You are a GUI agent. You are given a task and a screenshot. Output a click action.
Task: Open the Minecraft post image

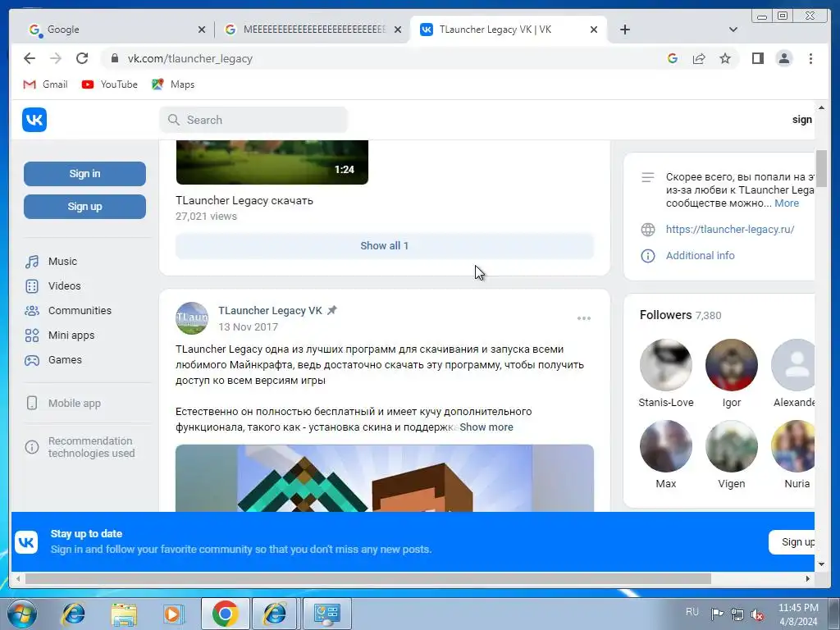click(x=385, y=478)
